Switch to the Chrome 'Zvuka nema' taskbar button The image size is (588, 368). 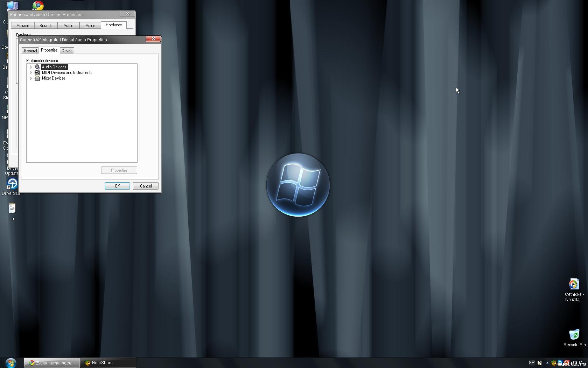(52, 363)
